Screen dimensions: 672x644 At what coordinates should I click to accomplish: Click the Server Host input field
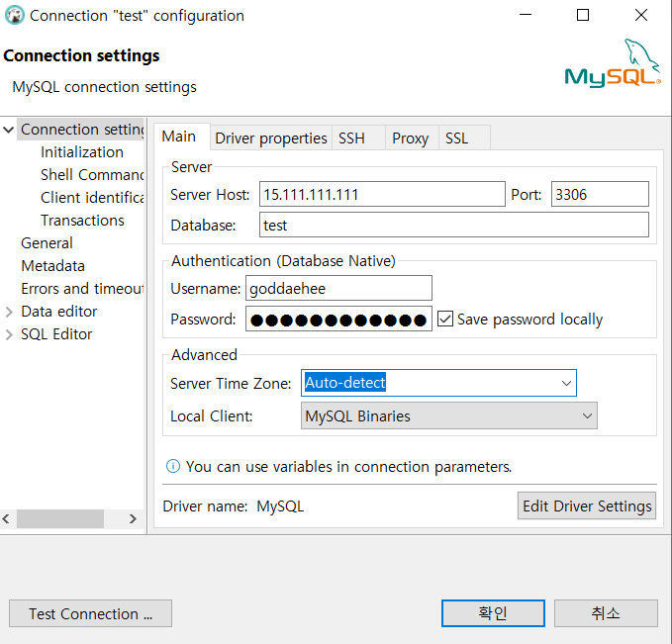pos(382,194)
